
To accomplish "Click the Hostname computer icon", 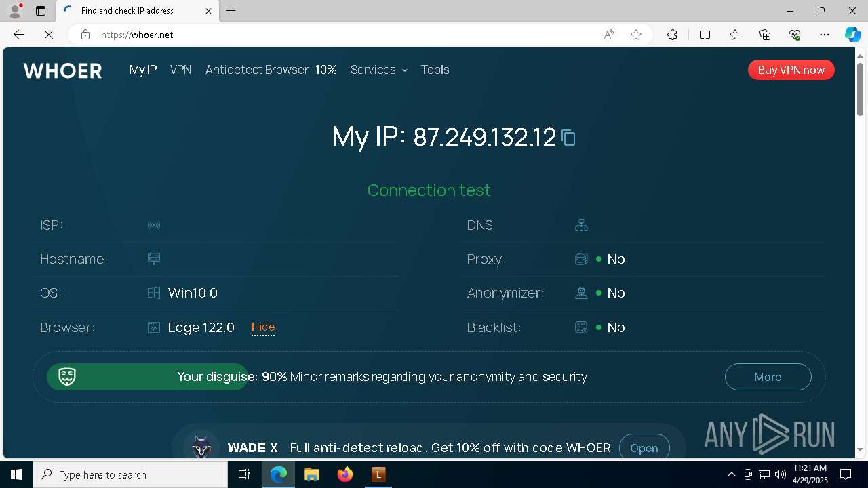I will coord(154,259).
